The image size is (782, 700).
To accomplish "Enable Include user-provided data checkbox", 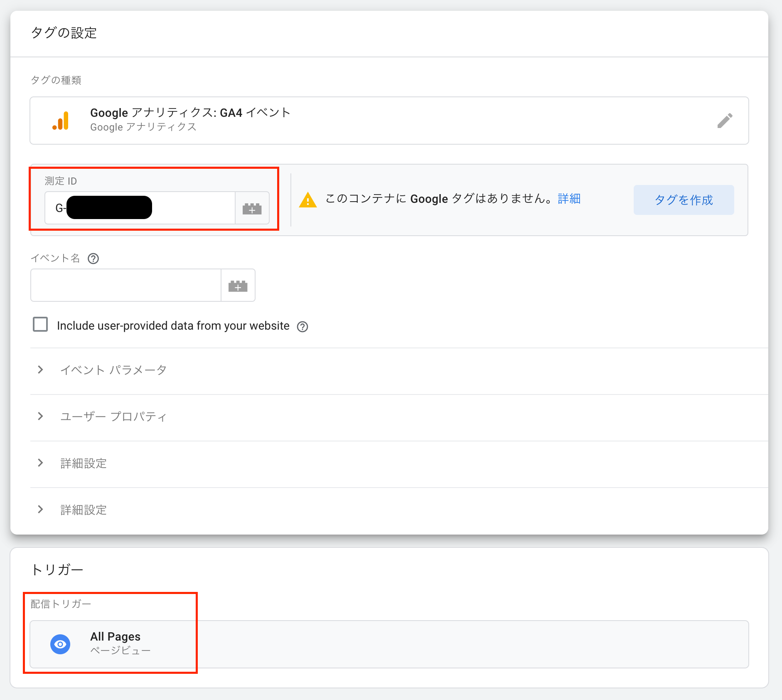I will pos(40,325).
